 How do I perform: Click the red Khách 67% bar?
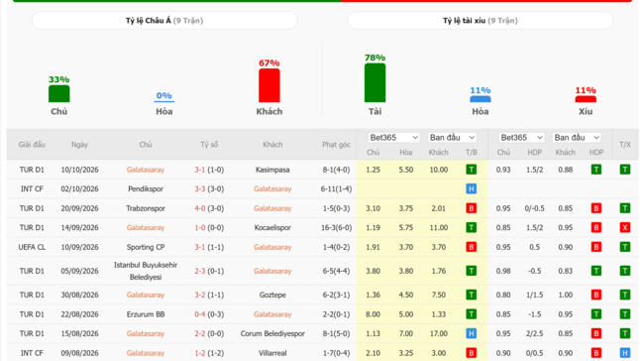tap(269, 85)
